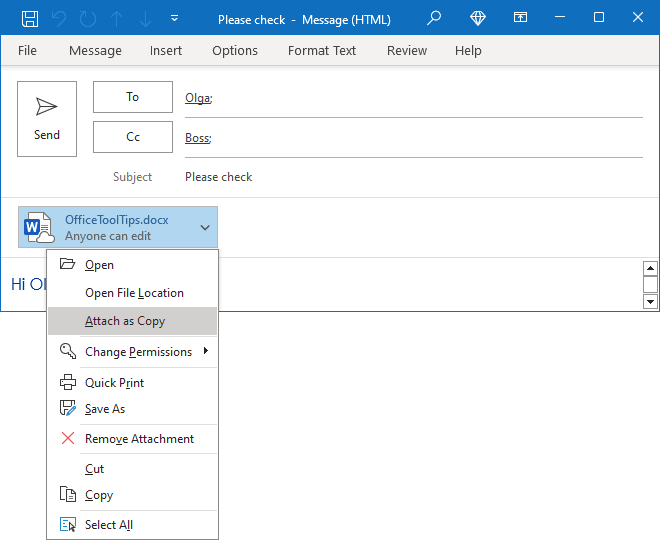The height and width of the screenshot is (540, 660).
Task: Maximize the message window
Action: [x=599, y=17]
